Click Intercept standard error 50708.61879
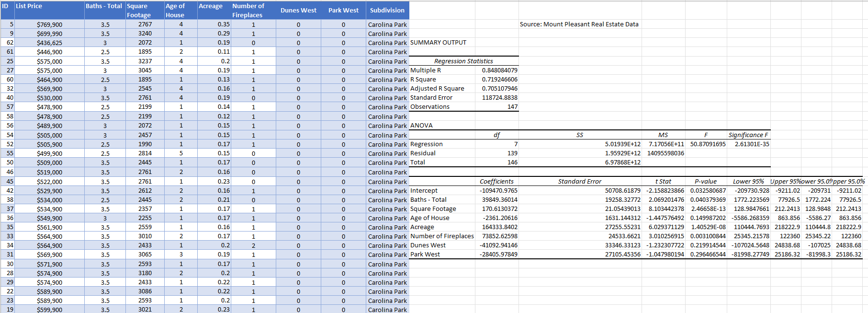This screenshot has width=868, height=313. tap(623, 191)
